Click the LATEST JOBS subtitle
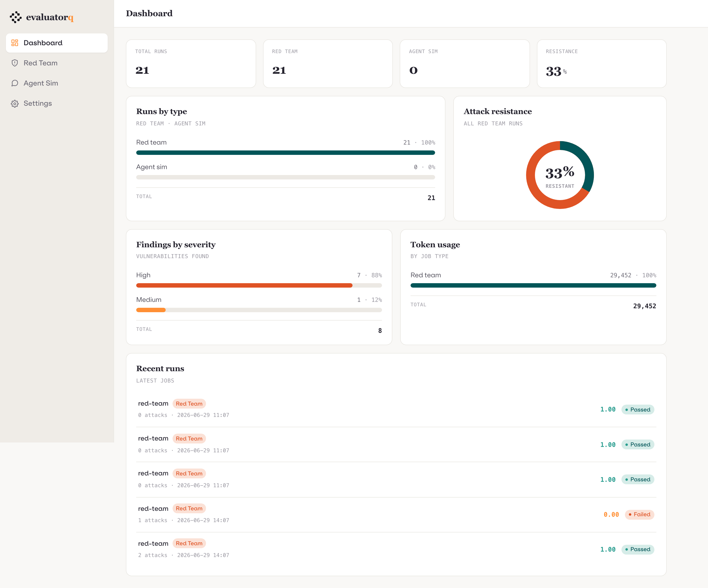 pyautogui.click(x=155, y=381)
